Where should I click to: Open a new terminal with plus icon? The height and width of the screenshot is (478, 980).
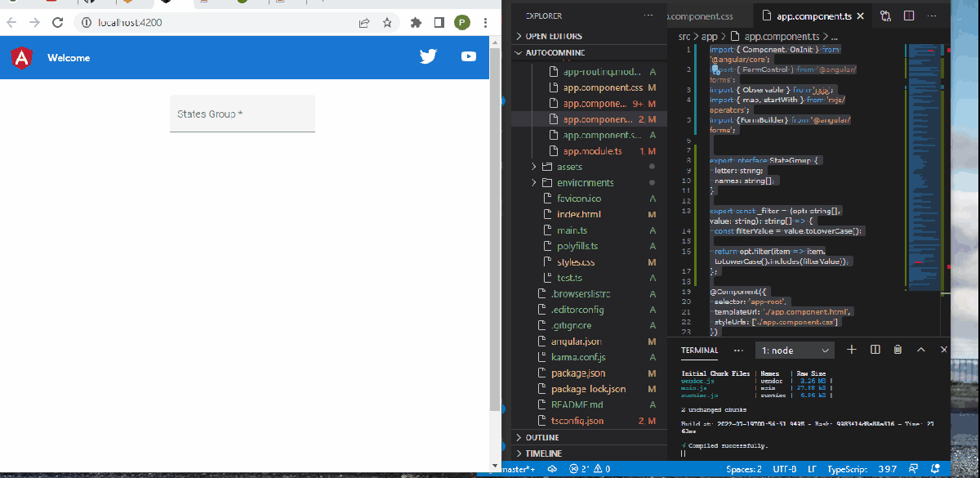point(852,349)
